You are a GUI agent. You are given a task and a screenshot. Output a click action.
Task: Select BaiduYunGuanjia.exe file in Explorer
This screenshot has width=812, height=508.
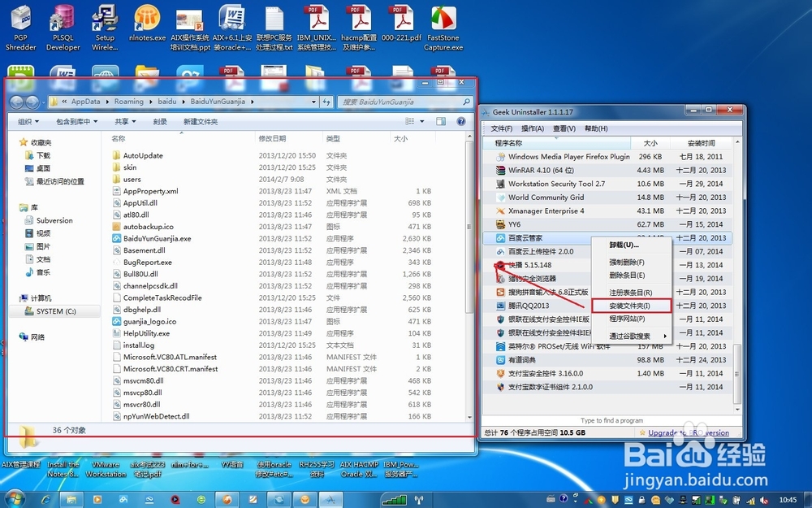pyautogui.click(x=157, y=238)
